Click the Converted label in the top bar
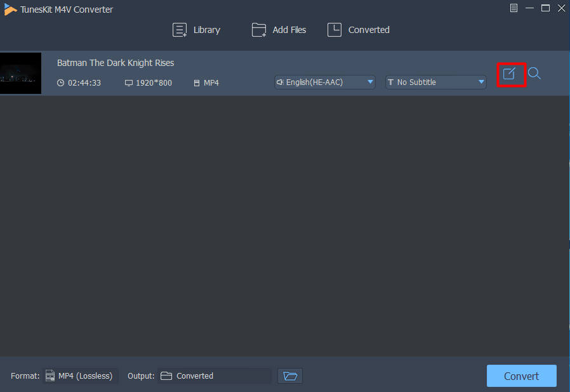This screenshot has height=392, width=570. 369,30
